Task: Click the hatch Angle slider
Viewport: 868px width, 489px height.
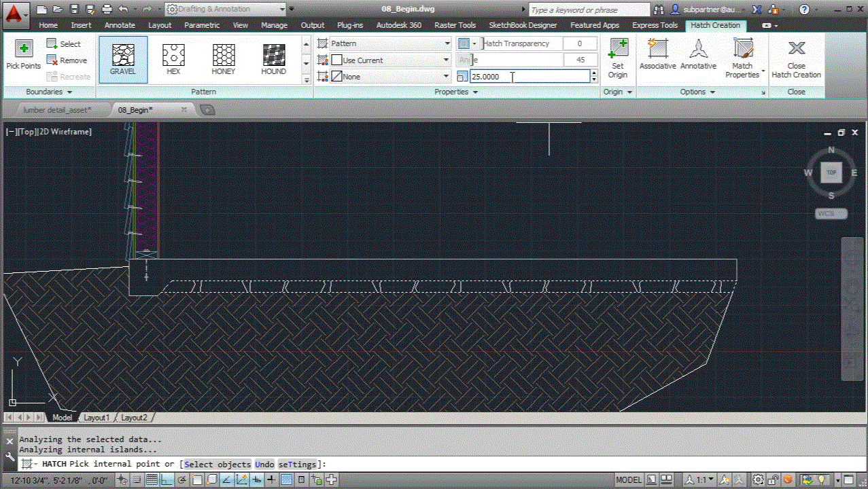Action: point(510,60)
